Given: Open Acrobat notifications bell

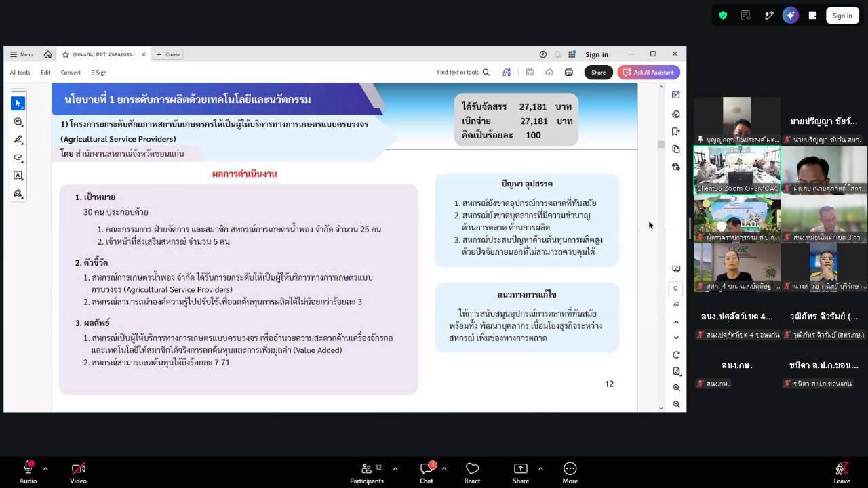Looking at the screenshot, I should pyautogui.click(x=557, y=54).
